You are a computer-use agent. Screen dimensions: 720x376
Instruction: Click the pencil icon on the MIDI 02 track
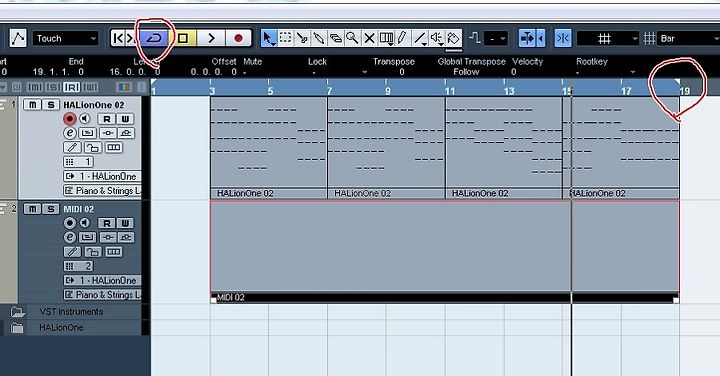pyautogui.click(x=72, y=252)
